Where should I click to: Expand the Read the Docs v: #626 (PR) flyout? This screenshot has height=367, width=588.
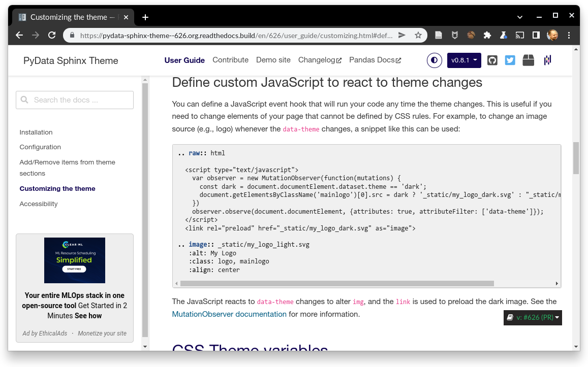point(533,318)
